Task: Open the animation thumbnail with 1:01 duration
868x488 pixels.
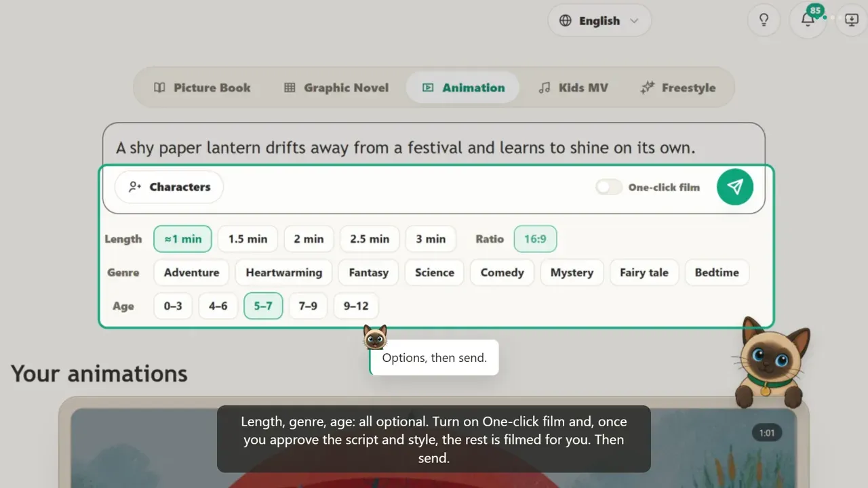Action: pyautogui.click(x=434, y=447)
